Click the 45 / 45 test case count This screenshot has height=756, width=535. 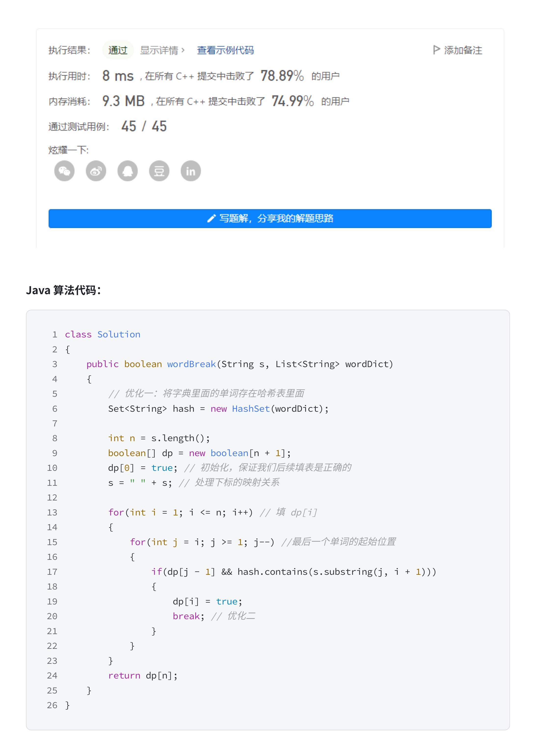click(x=144, y=126)
